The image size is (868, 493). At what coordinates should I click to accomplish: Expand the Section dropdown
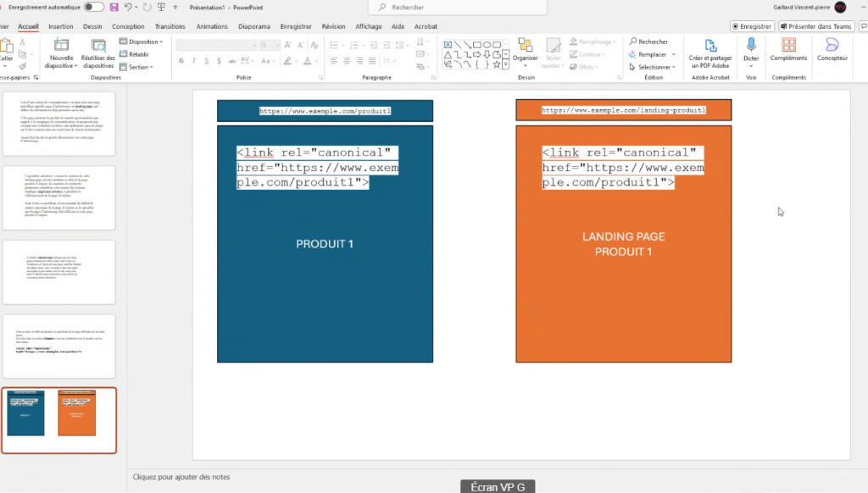[x=139, y=67]
